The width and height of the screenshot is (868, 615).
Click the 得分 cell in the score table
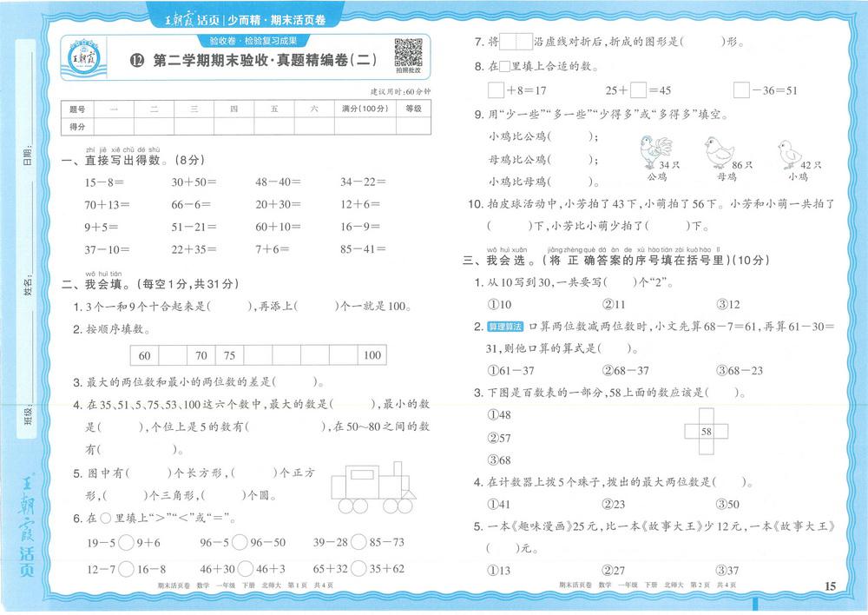coord(77,126)
